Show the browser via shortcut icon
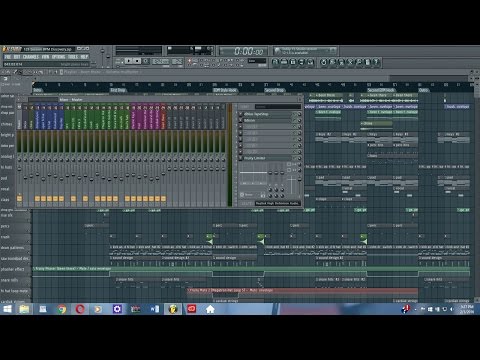Viewport: 480px width, 360px height. [301, 62]
